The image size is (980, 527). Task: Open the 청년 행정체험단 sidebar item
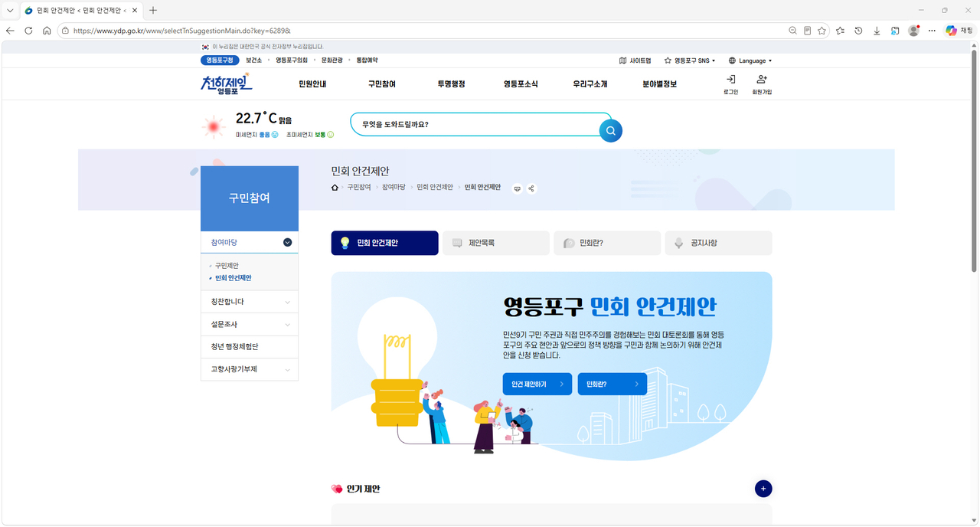point(249,347)
